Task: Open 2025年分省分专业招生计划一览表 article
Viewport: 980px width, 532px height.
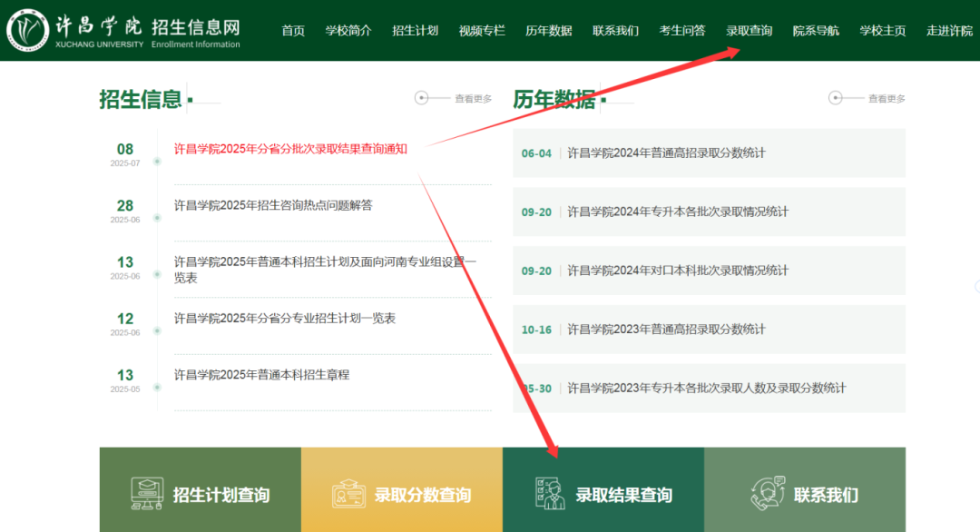Action: pos(284,318)
